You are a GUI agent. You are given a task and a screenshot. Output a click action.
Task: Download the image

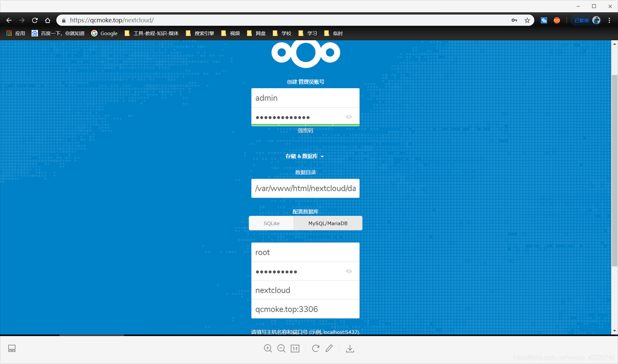click(350, 348)
